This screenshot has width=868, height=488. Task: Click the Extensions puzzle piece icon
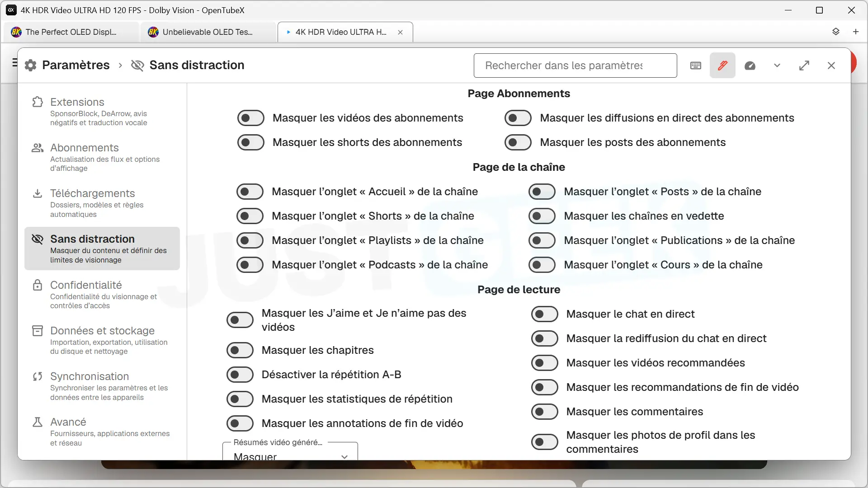(38, 102)
